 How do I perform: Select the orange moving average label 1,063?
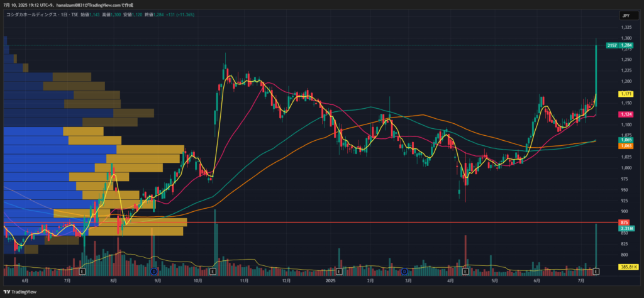pyautogui.click(x=626, y=146)
